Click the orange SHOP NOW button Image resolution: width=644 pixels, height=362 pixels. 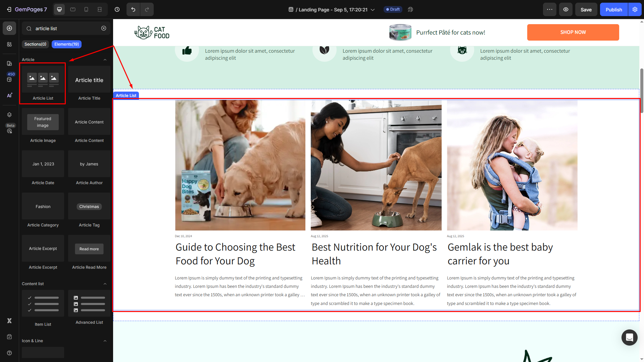573,32
